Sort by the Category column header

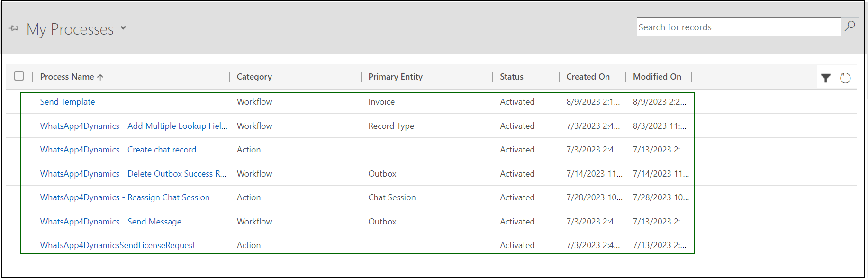[x=254, y=77]
